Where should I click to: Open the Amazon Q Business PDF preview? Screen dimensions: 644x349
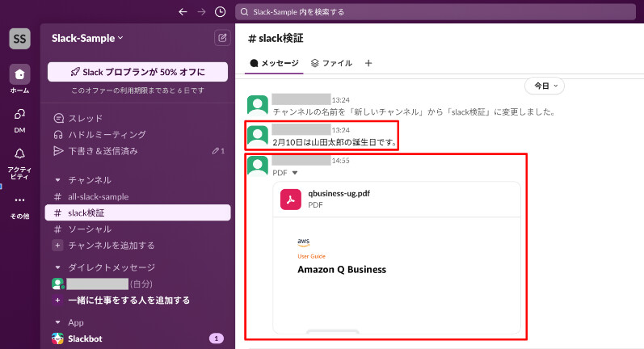(x=397, y=275)
